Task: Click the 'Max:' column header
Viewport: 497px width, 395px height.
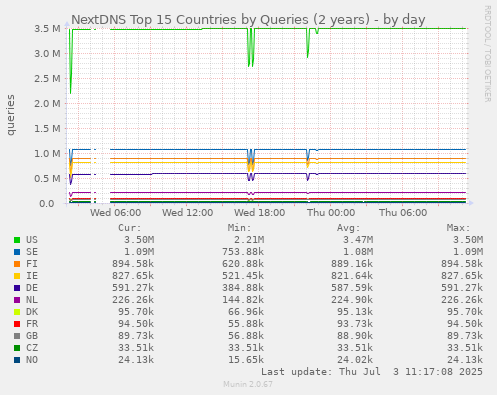Action: [x=458, y=228]
